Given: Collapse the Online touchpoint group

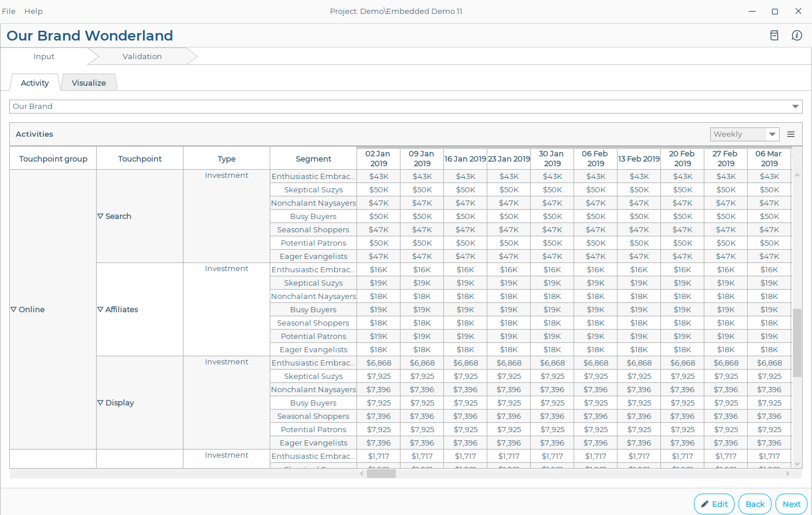Looking at the screenshot, I should pyautogui.click(x=14, y=309).
